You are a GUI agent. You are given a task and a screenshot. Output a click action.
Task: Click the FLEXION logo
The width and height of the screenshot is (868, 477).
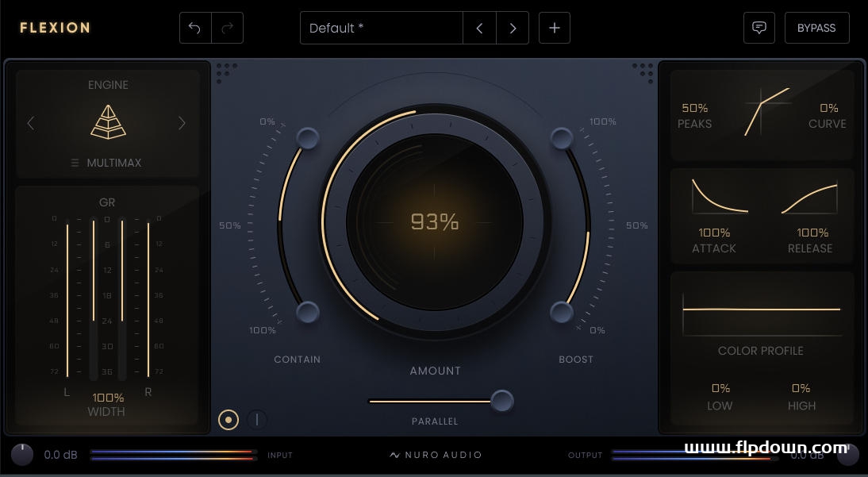(x=55, y=28)
